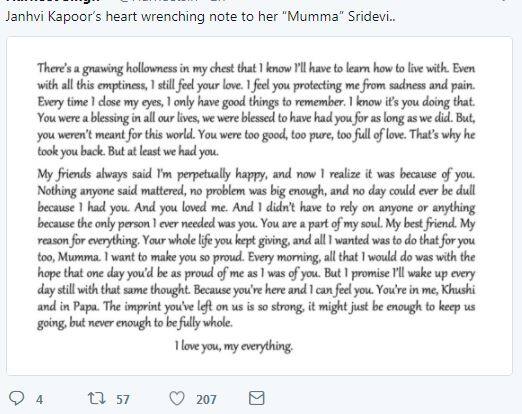Image resolution: width=522 pixels, height=414 pixels.
Task: Click the "I love you, my everything." closing line
Action: point(234,346)
